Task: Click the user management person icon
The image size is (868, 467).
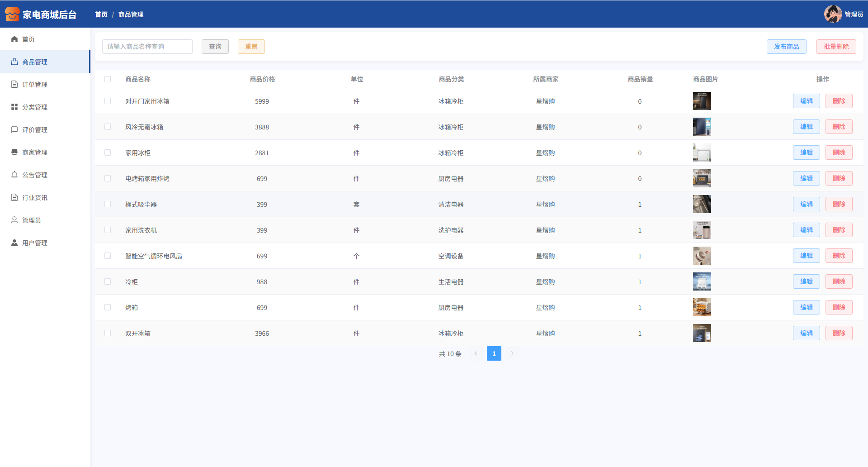Action: pyautogui.click(x=14, y=243)
